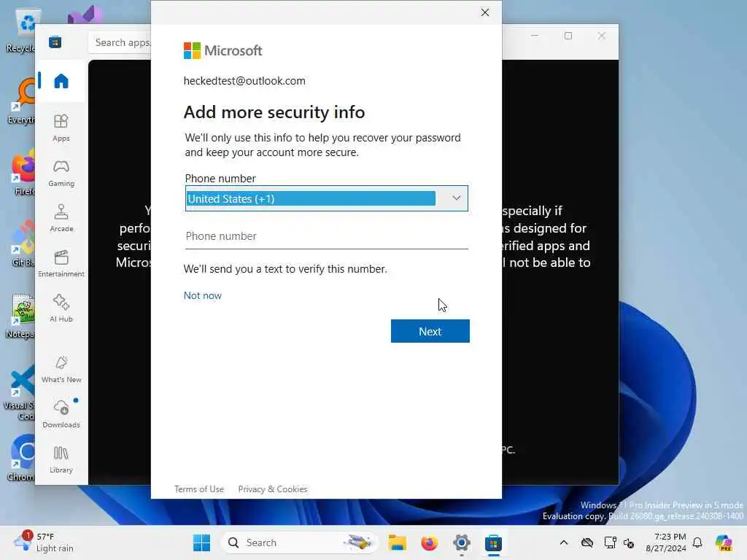Screen dimensions: 747x560
Task: Close the Microsoft sign-in dialog
Action: click(485, 12)
